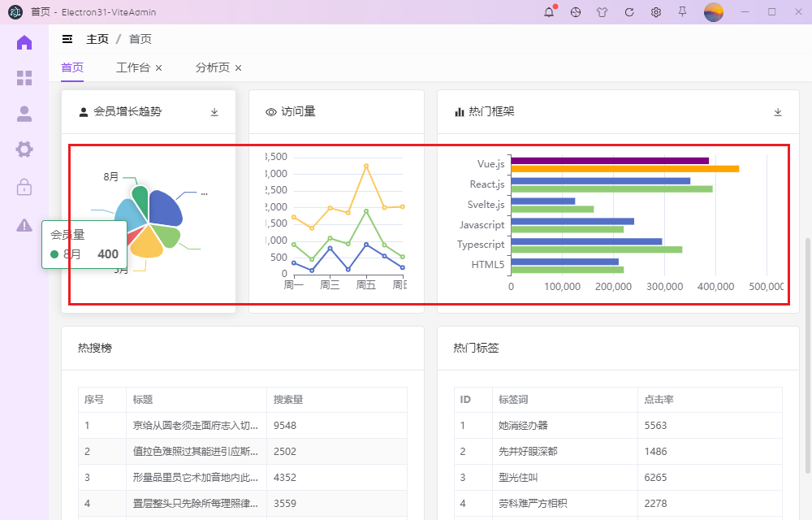Click the 首页 breadcrumb
The width and height of the screenshot is (812, 520).
click(140, 39)
